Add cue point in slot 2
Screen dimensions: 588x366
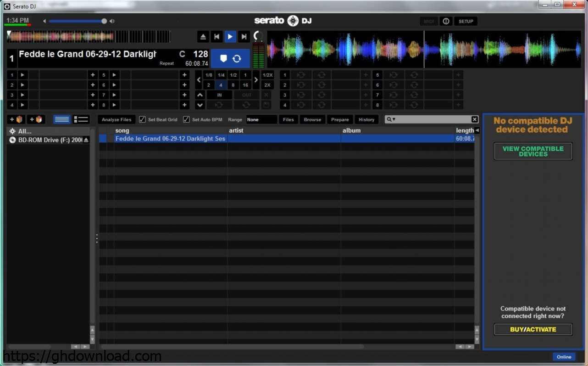click(x=93, y=85)
